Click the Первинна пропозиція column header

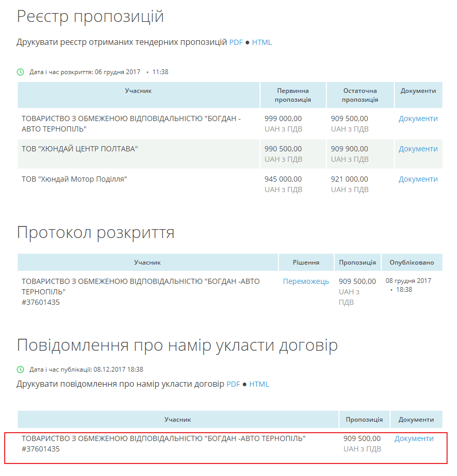click(x=293, y=95)
